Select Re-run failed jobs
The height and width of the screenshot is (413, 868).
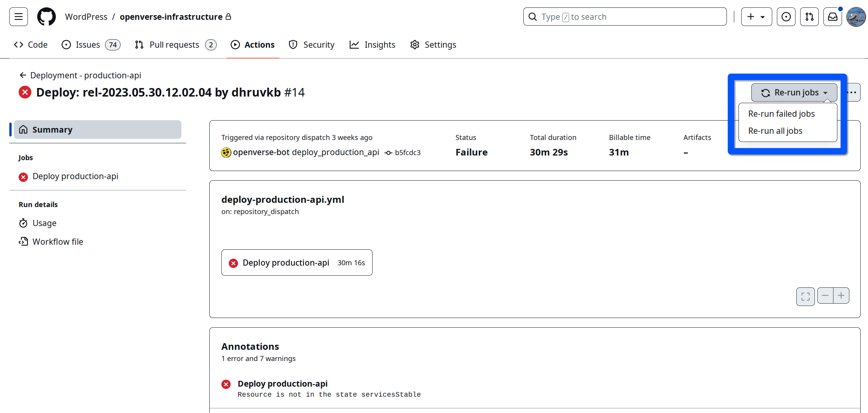(x=782, y=114)
